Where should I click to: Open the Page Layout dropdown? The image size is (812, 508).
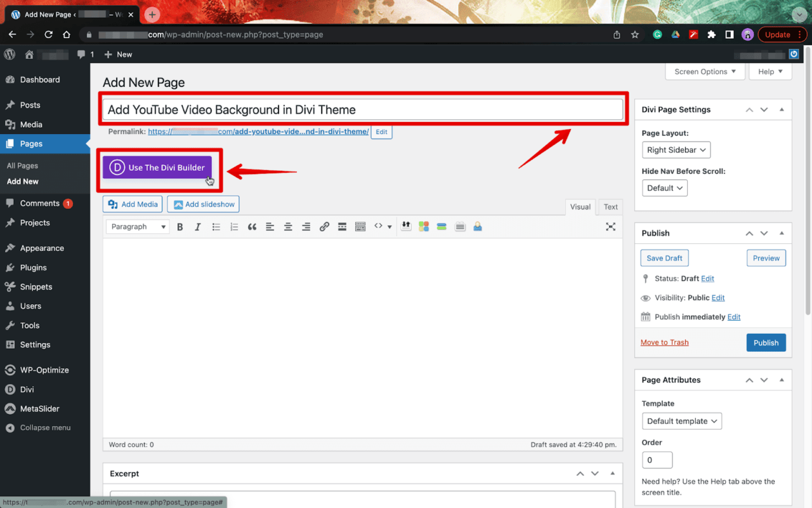(x=676, y=150)
